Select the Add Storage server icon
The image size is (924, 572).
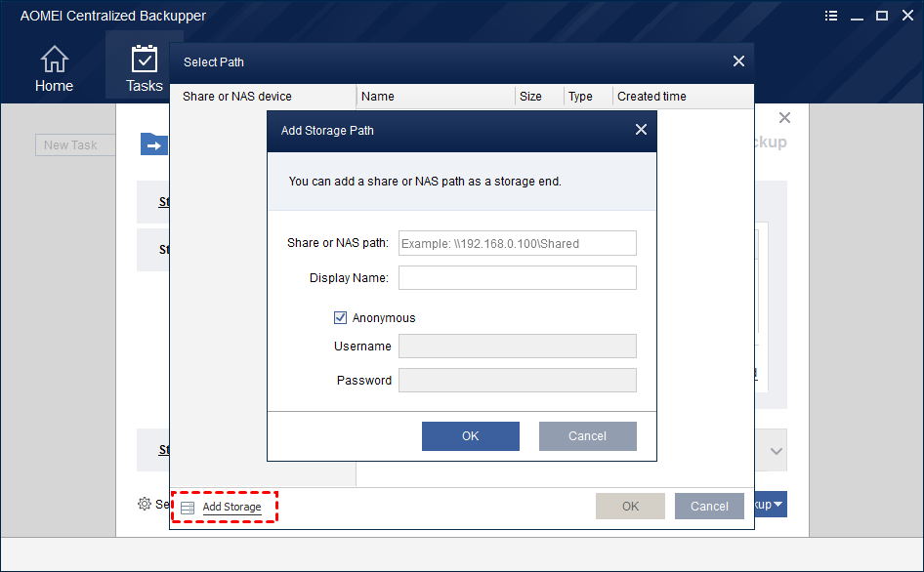(x=188, y=508)
